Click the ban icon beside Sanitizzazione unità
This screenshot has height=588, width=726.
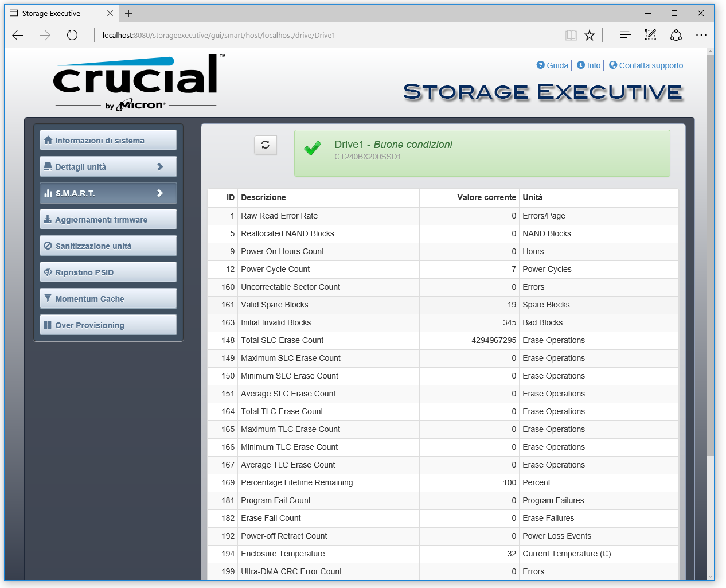click(x=48, y=246)
